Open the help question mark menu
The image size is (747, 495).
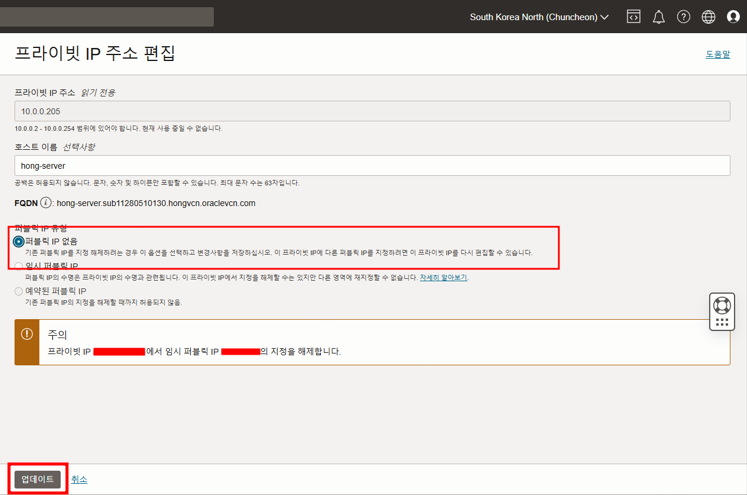(x=683, y=17)
